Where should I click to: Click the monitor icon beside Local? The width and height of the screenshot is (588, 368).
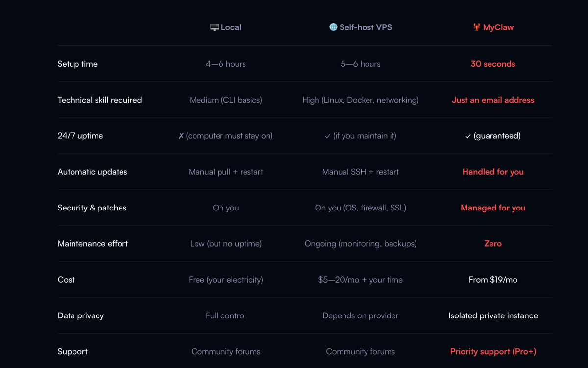214,27
